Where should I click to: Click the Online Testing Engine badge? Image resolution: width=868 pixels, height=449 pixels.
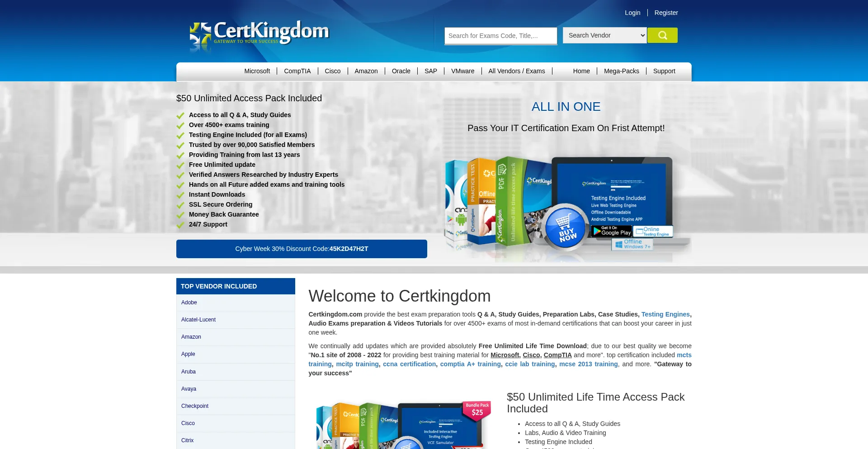pos(652,231)
